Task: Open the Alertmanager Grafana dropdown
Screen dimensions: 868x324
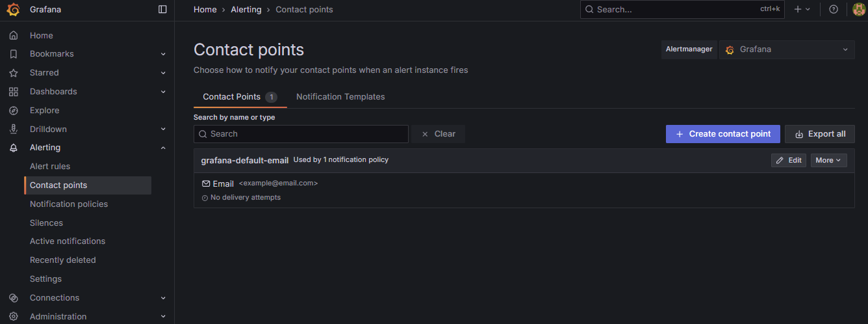Action: pyautogui.click(x=786, y=49)
